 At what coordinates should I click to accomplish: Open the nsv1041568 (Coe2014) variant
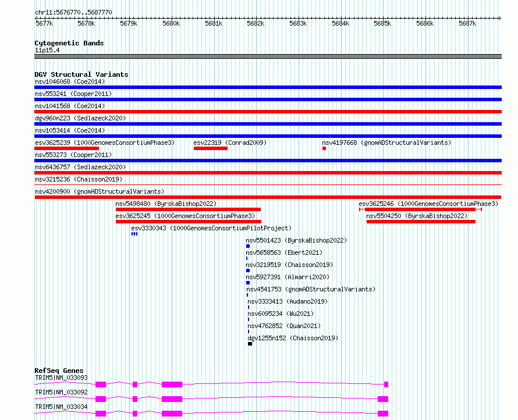(70, 106)
